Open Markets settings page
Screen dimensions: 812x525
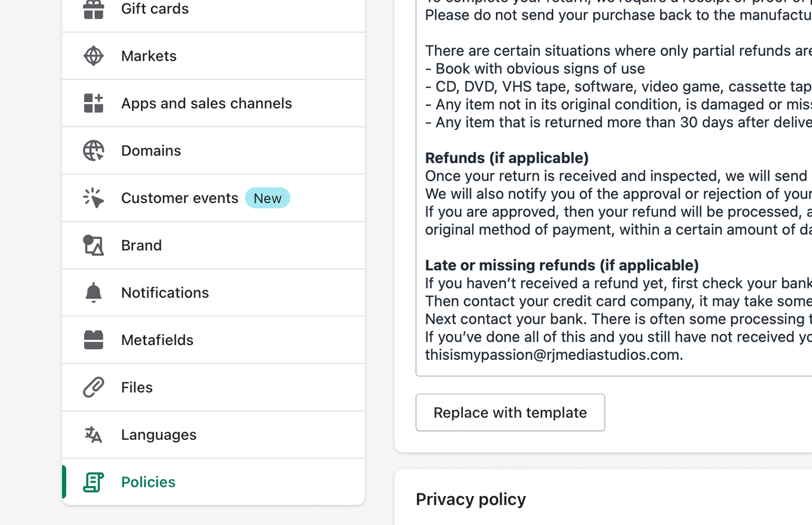point(213,56)
